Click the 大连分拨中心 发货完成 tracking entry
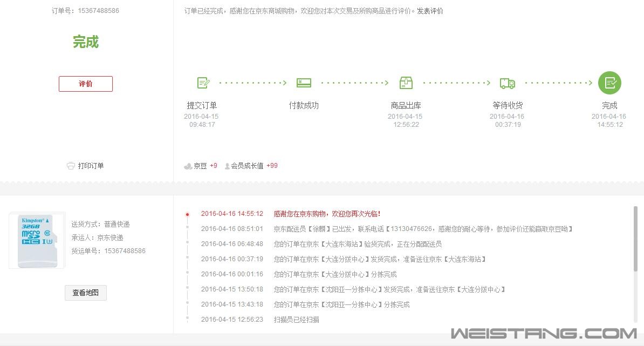This screenshot has height=346, width=644. (x=380, y=259)
